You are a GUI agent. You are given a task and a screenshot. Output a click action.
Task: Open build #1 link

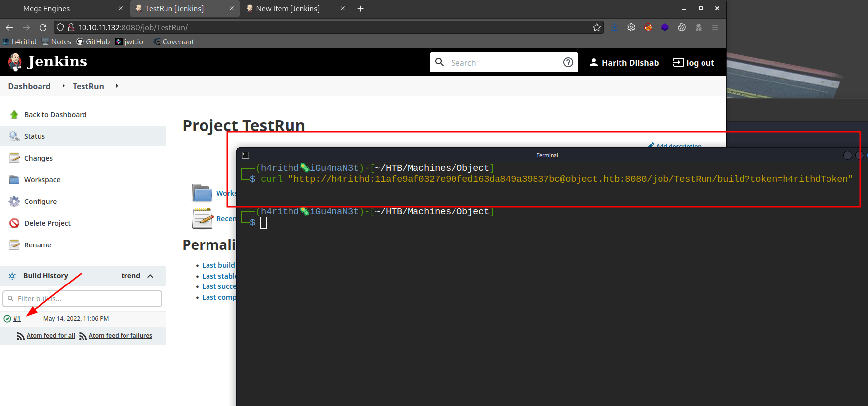point(17,319)
